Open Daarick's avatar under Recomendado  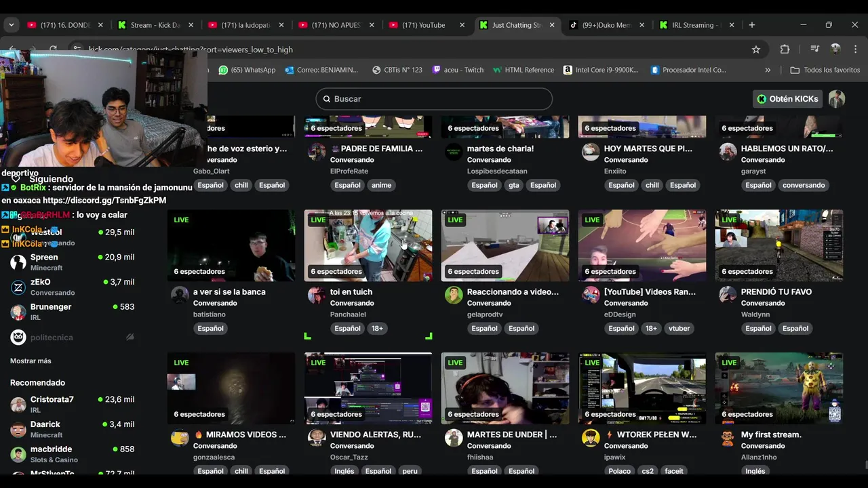tap(18, 430)
